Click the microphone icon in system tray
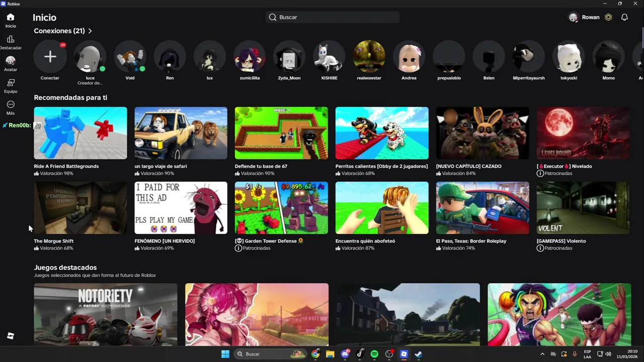The width and height of the screenshot is (644, 362). [x=575, y=354]
